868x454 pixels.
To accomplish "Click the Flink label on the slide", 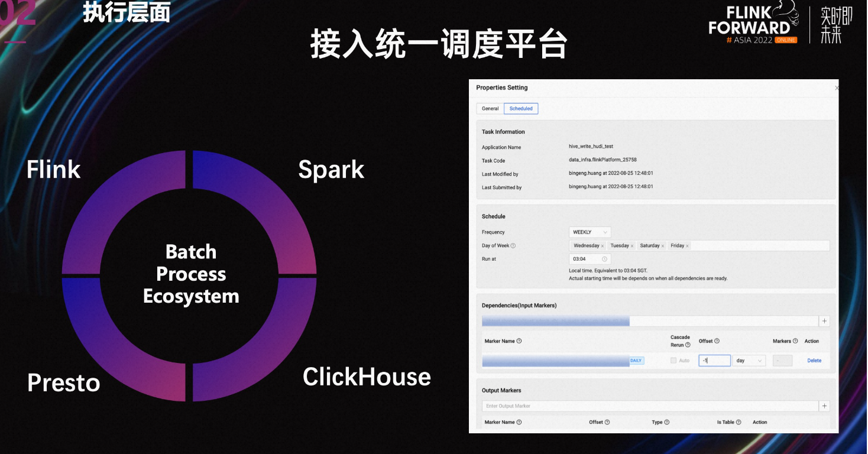I will click(x=54, y=170).
